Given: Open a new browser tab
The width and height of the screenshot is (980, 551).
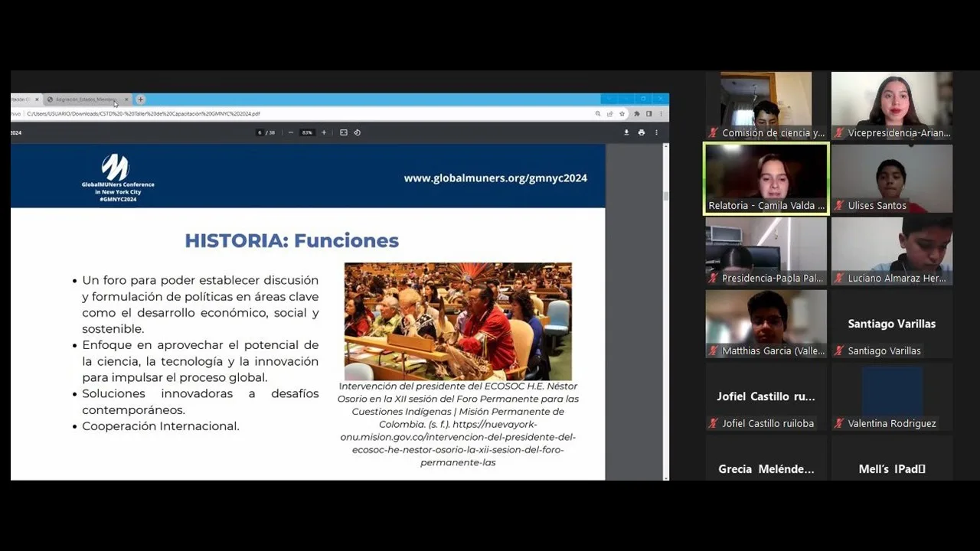Looking at the screenshot, I should [140, 99].
